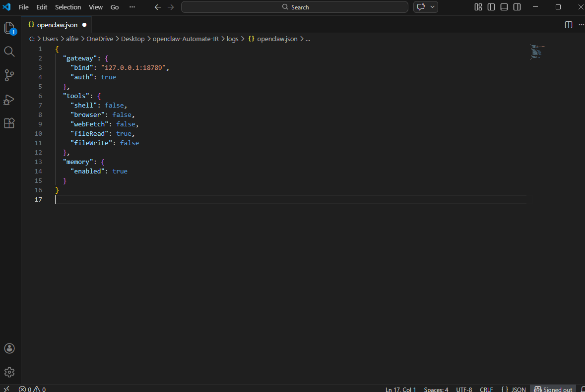Open the Accounts menu icon
This screenshot has width=585, height=392.
click(x=9, y=348)
